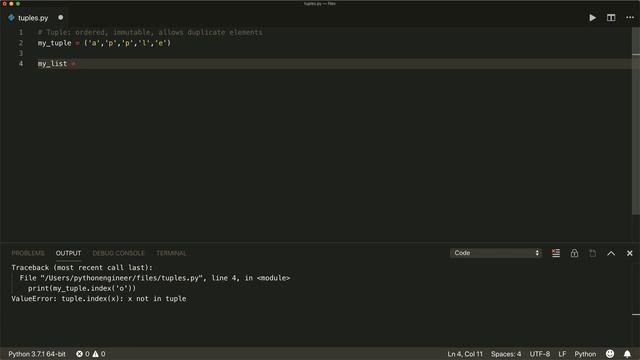The image size is (640, 360).
Task: Choose Python 3.7.1 64-bit interpreter in status bar
Action: [x=37, y=354]
